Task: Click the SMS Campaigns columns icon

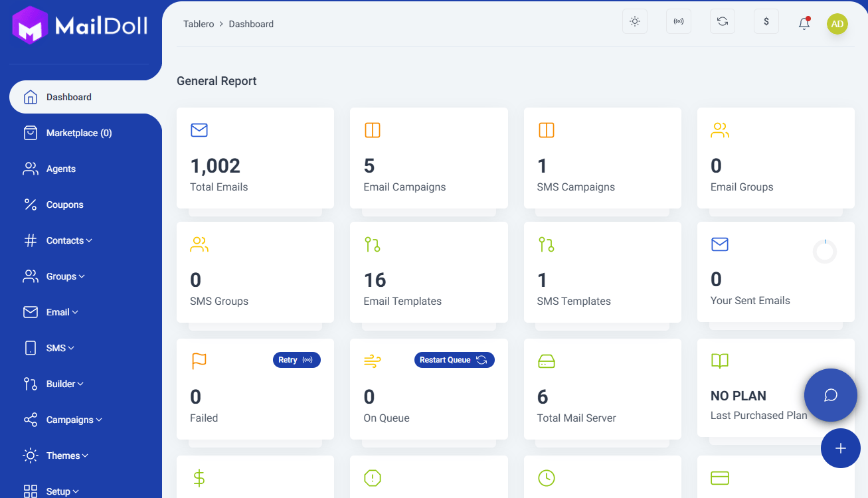Action: (x=546, y=130)
